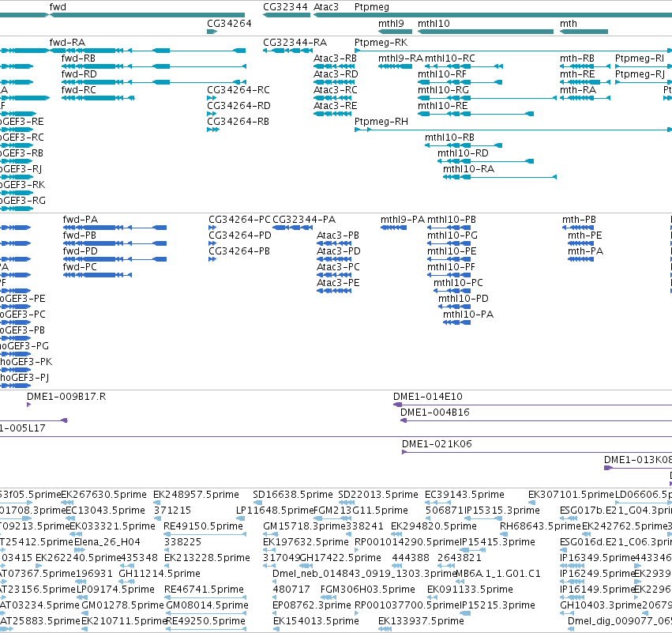Screen dimensions: 672x633
Task: Select transcript CG32344-RA label
Action: click(x=295, y=43)
